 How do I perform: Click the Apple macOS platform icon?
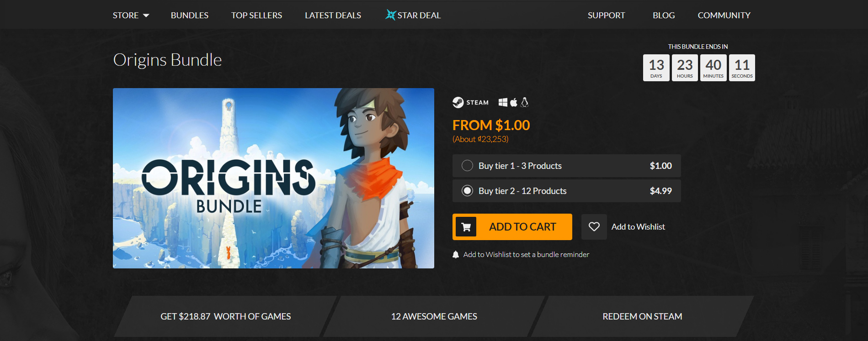tap(514, 102)
